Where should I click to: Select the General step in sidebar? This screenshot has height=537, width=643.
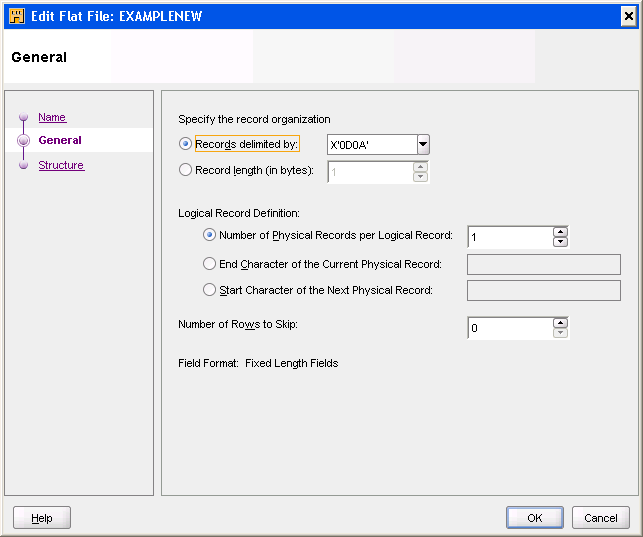click(60, 141)
